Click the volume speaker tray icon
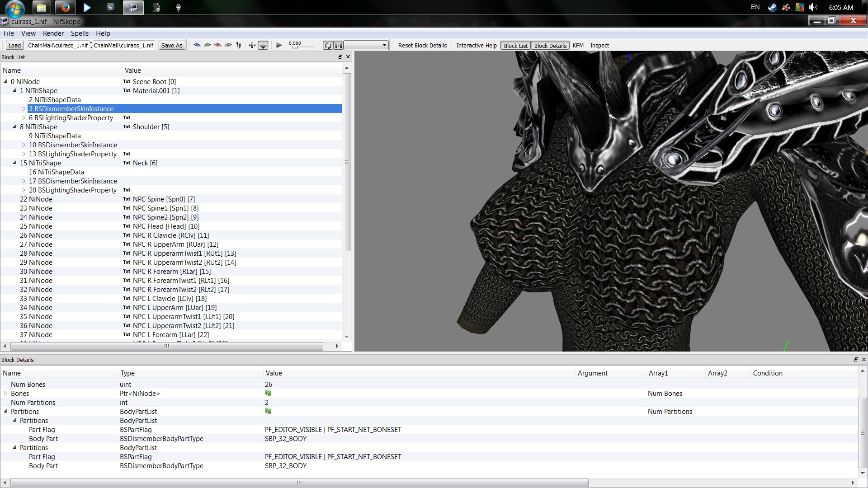Screen dimensions: 868x488 click(x=813, y=7)
